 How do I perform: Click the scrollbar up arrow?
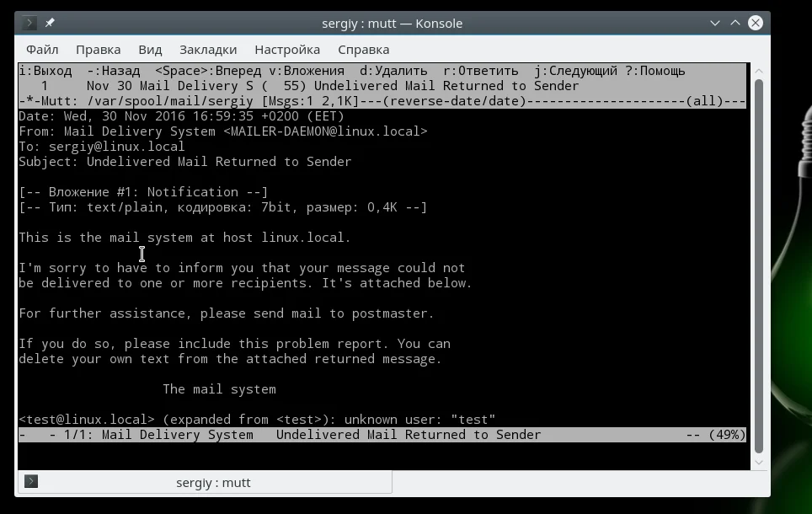759,71
